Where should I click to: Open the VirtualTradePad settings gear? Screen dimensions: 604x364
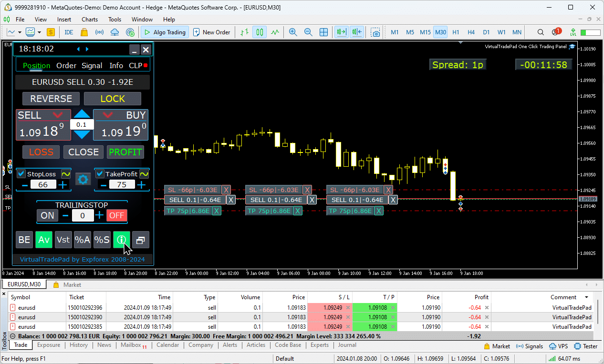(x=83, y=179)
